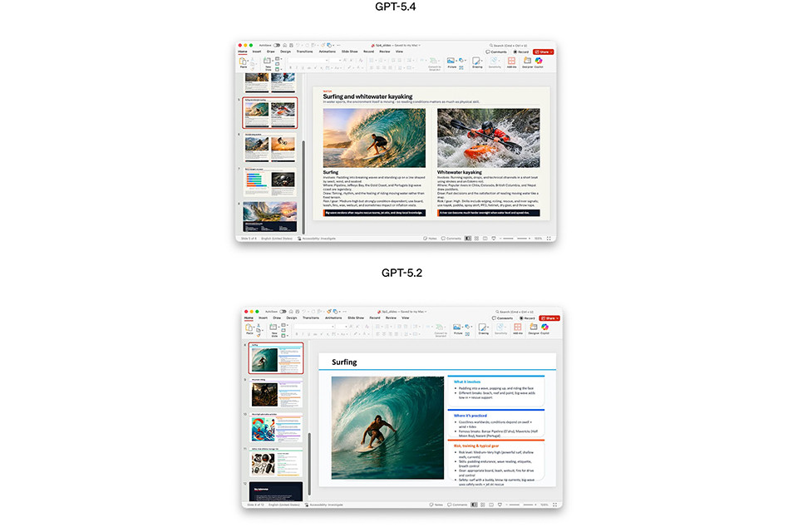The image size is (798, 532).
Task: Switch to slide sorter view in top window
Action: (476, 239)
